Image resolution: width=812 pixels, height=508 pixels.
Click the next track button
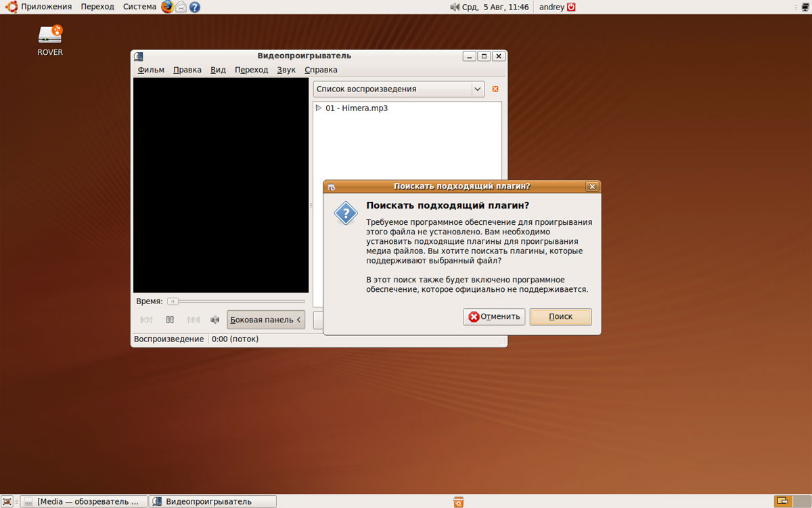click(194, 320)
